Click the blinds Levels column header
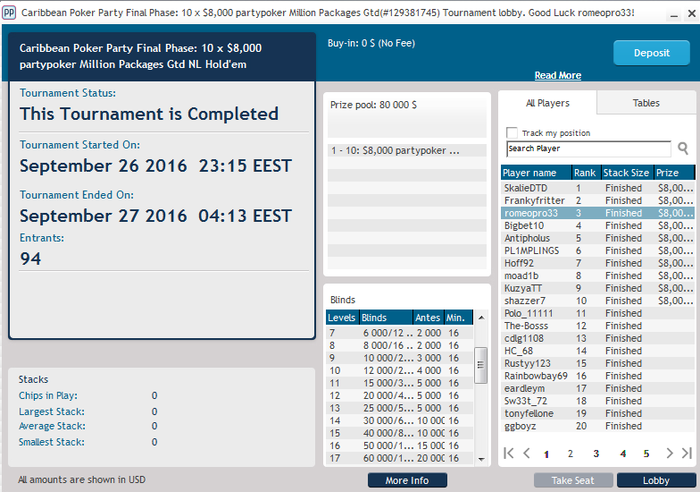This screenshot has height=492, width=700. click(x=342, y=317)
